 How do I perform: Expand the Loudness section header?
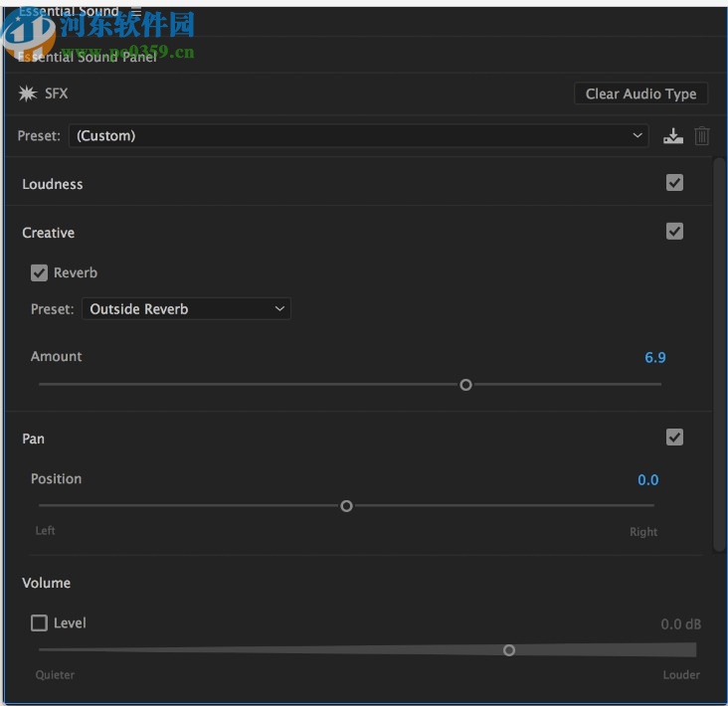point(53,184)
